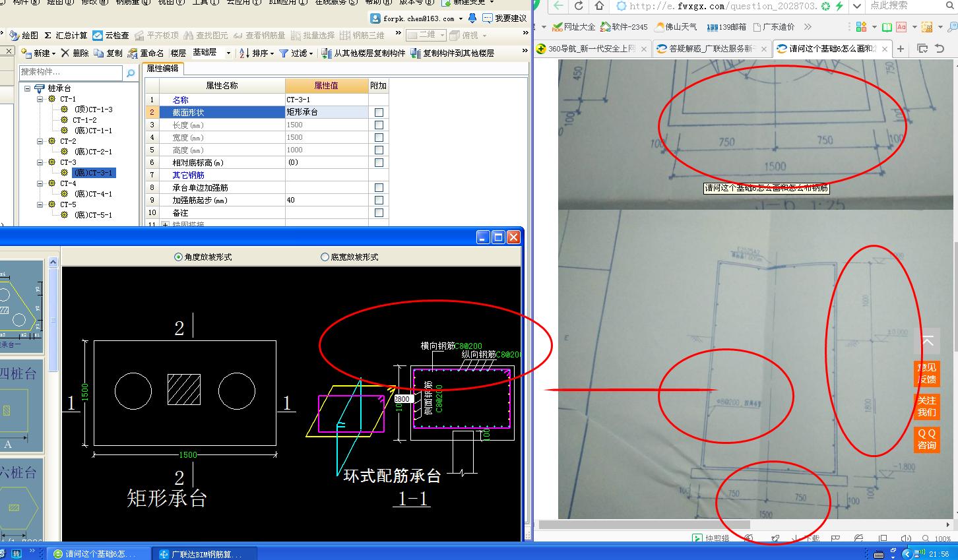Open the 绘图 drawing tool
Screen dimensions: 958x560
[24, 35]
